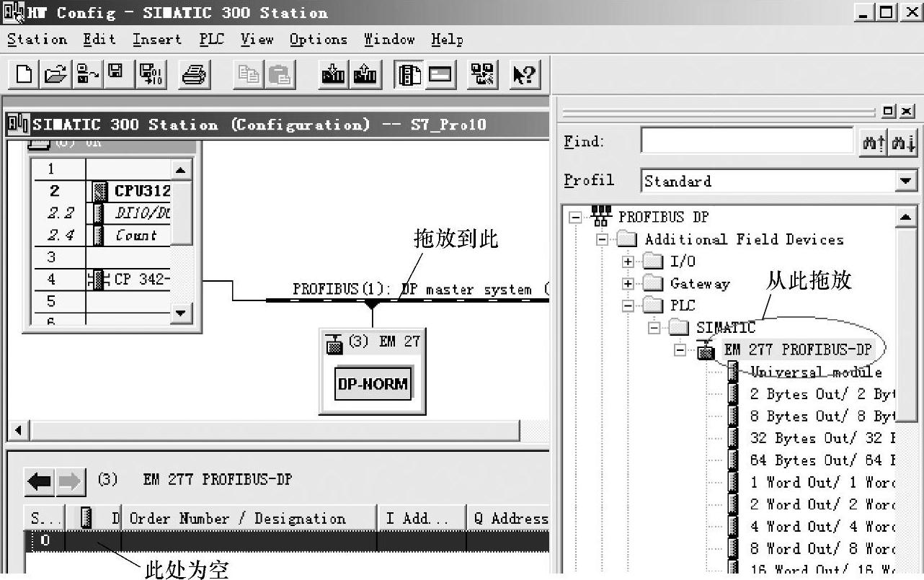Click the find-upward binoculars button
The height and width of the screenshot is (580, 924).
point(874,141)
